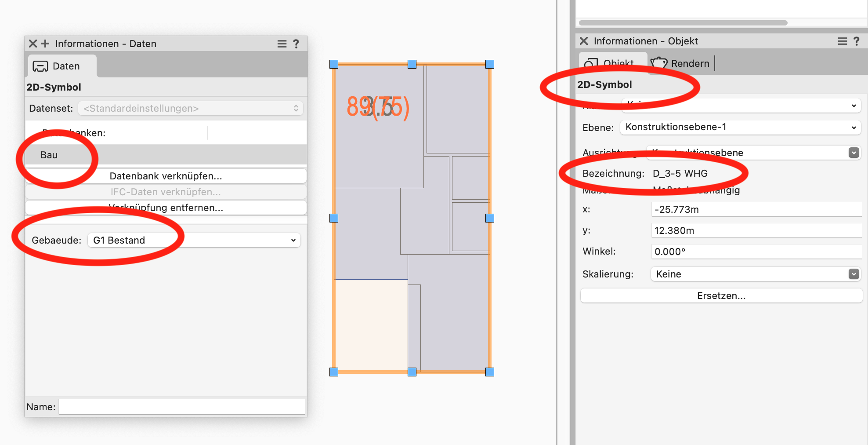Viewport: 868px width, 445px height.
Task: Click the Winkel angle input field
Action: pyautogui.click(x=756, y=252)
